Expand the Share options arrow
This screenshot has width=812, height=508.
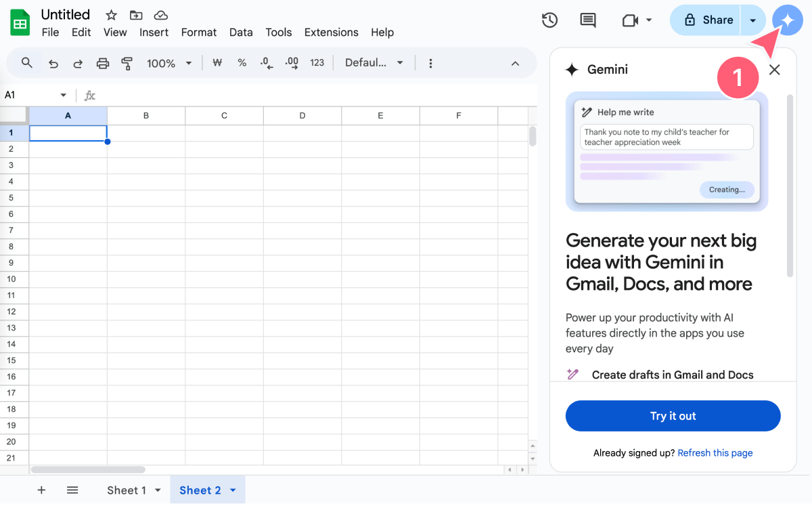(x=753, y=20)
